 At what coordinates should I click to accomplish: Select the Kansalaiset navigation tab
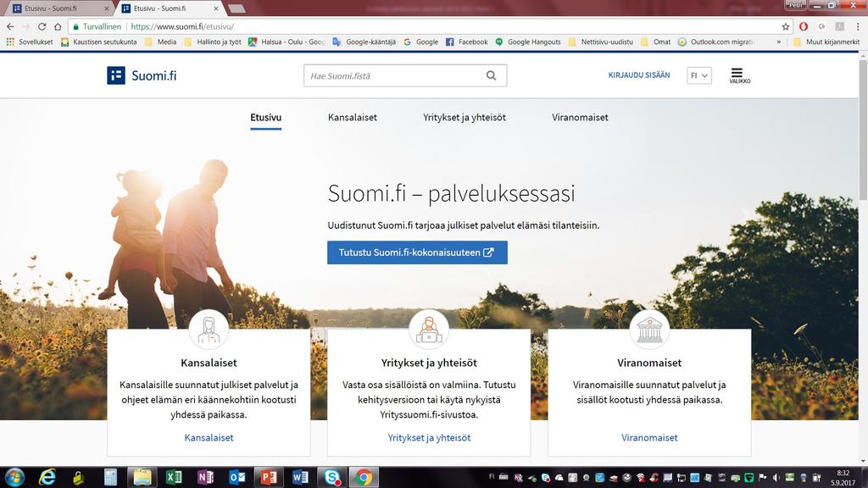click(352, 117)
